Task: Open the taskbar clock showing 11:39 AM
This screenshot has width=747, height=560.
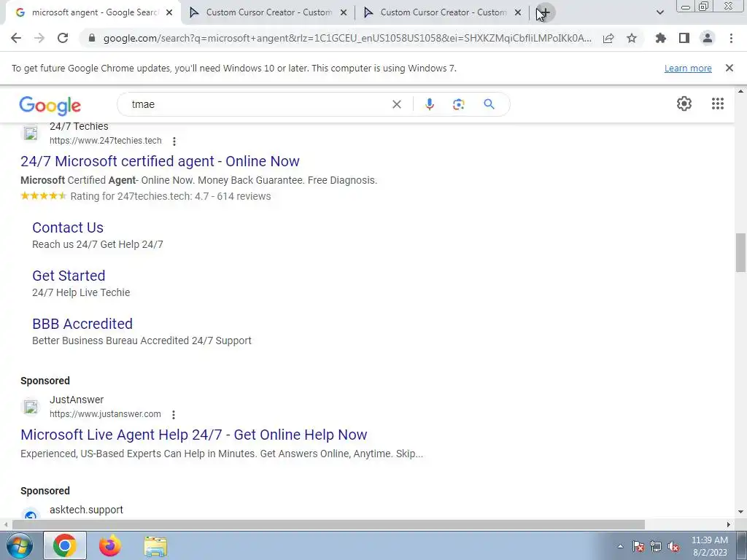Action: click(709, 546)
